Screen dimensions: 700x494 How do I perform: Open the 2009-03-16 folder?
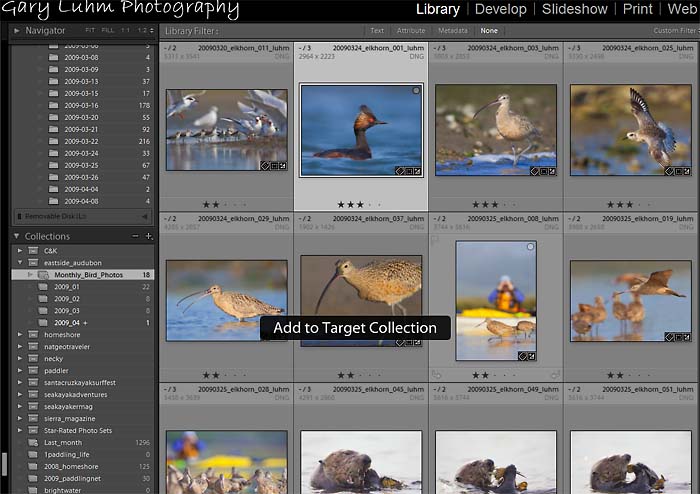point(83,105)
